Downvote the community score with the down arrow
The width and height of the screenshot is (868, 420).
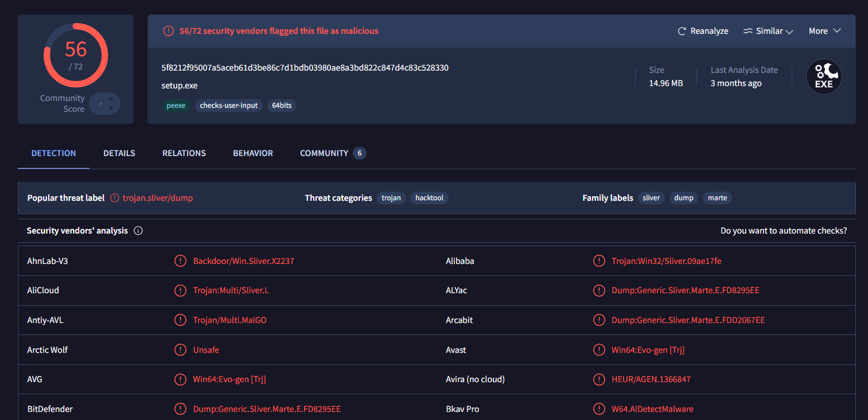(x=111, y=108)
